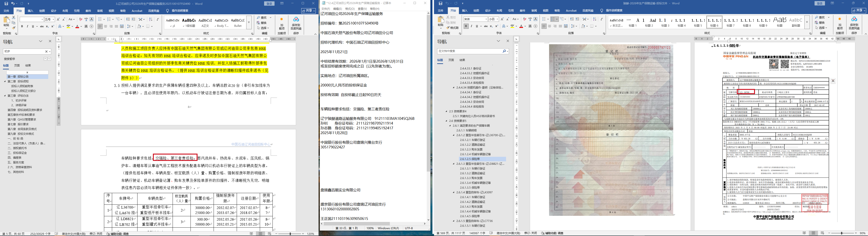Sort paragraphs with A-Z icon in left Word
This screenshot has width=868, height=236.
[x=151, y=19]
